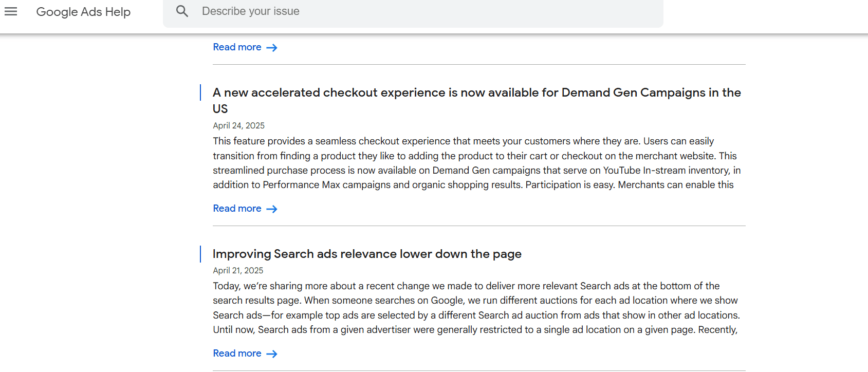Open the "Improving Search ads relevance" headline
Viewport: 868px width, 372px height.
(x=367, y=254)
